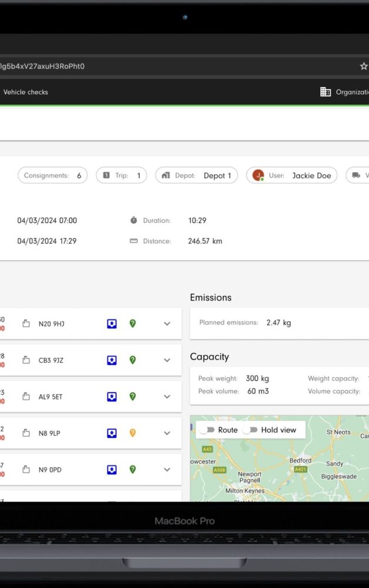
Task: Open the Consignments: 6 filter chip
Action: pos(52,175)
